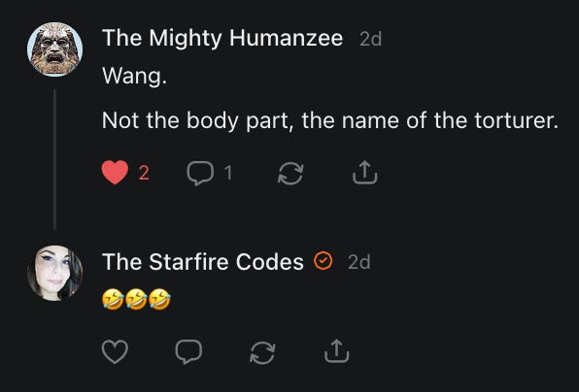Open The Mighty Humanzee's profile avatar
579x392 pixels.
(x=54, y=49)
